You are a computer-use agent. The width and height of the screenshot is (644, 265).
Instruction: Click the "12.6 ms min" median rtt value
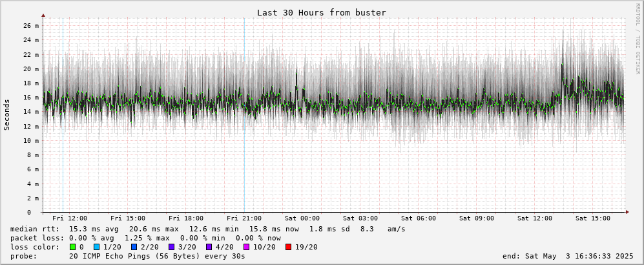[214, 229]
